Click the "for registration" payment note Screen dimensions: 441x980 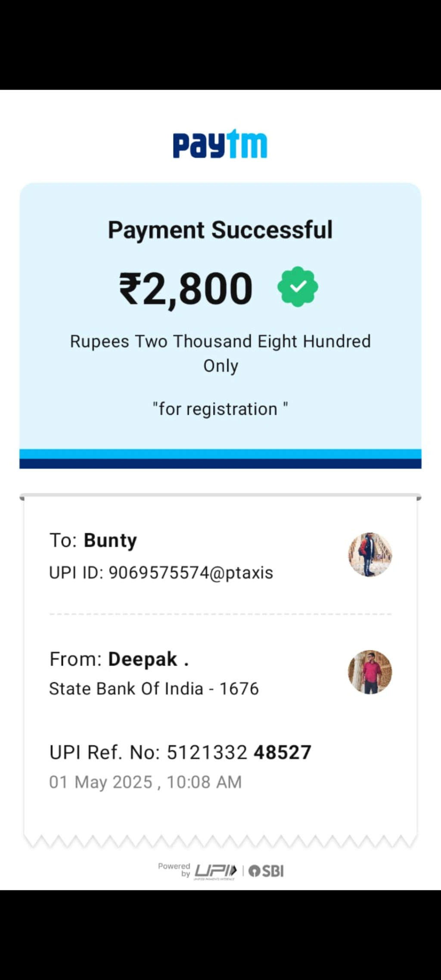point(220,409)
